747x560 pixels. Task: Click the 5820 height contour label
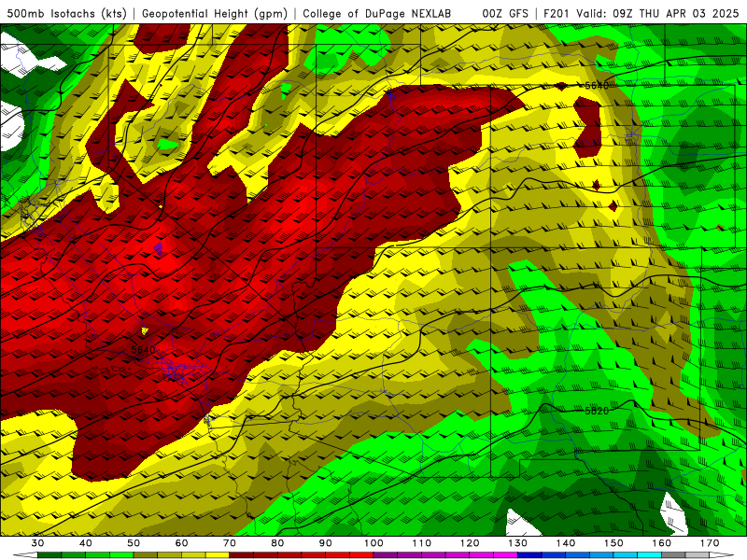pos(597,411)
